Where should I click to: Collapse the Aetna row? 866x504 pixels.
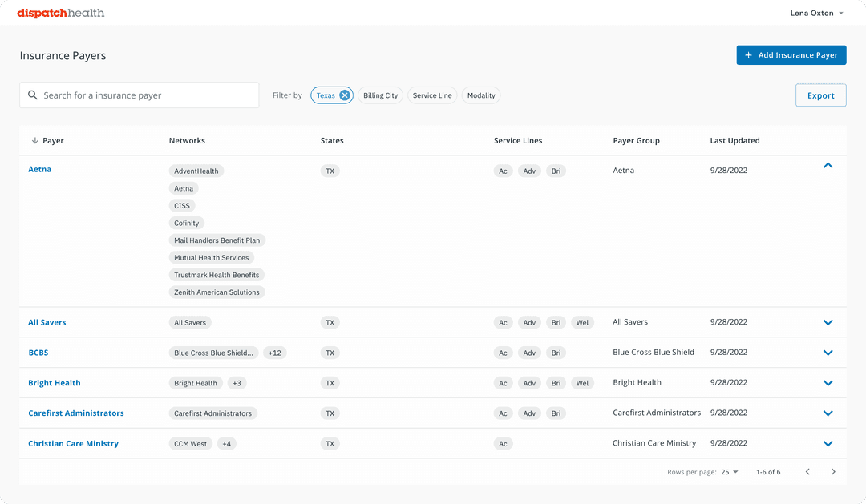[x=828, y=166]
